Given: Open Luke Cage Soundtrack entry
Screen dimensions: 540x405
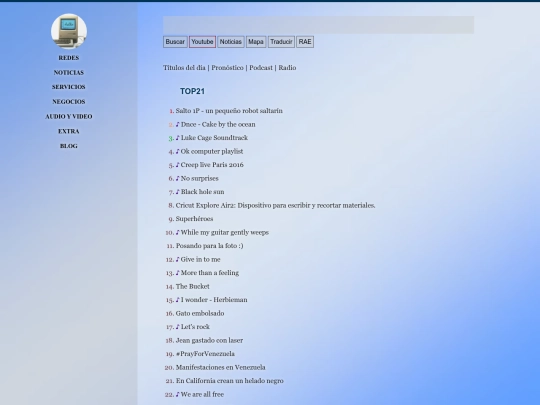Looking at the screenshot, I should 214,138.
